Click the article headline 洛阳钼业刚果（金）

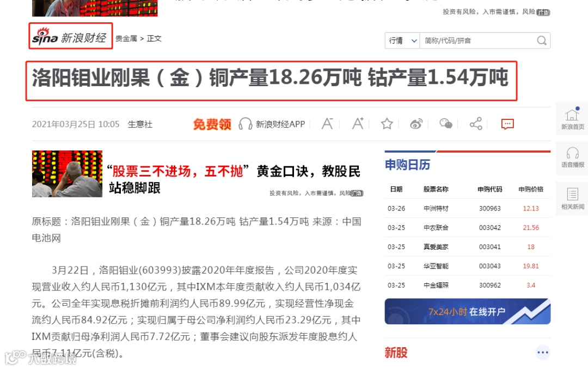coord(270,78)
